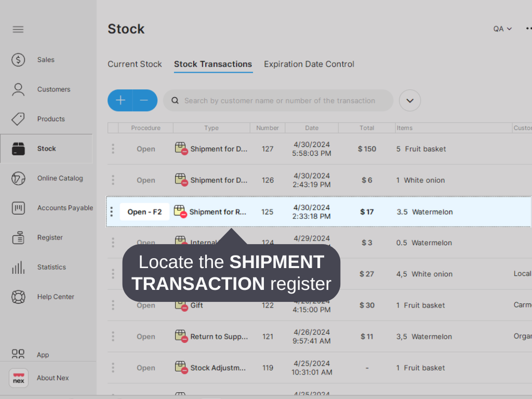This screenshot has width=532, height=399.
Task: Open the Help Center lifebuoy icon
Action: 18,297
